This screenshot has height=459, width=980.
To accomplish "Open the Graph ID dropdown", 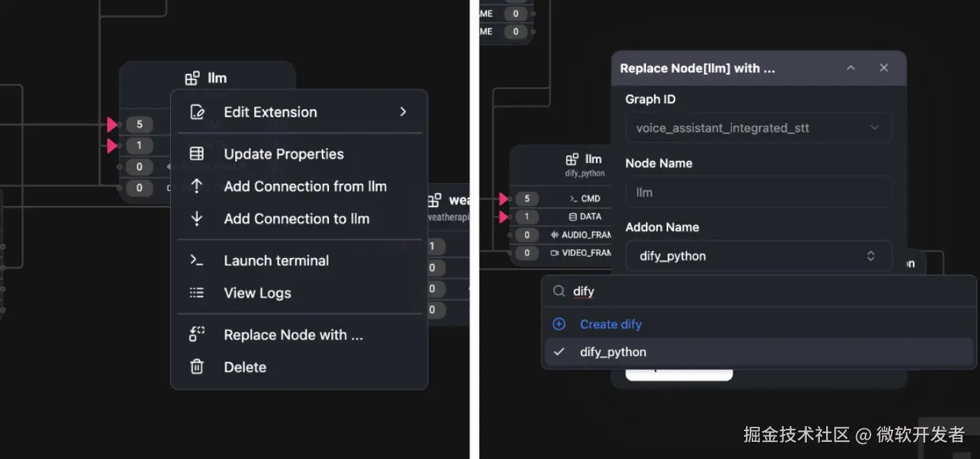I will tap(758, 128).
